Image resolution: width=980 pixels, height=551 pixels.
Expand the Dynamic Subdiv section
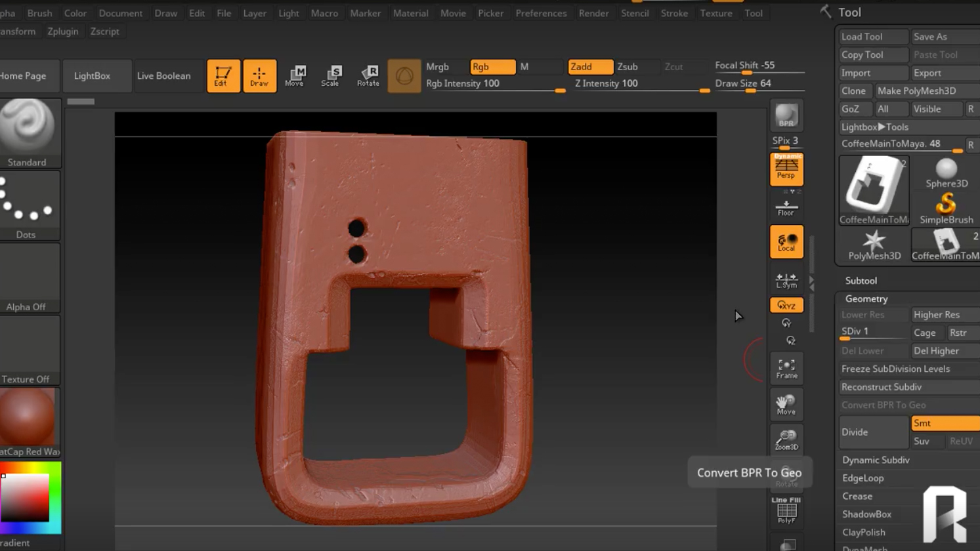point(876,460)
